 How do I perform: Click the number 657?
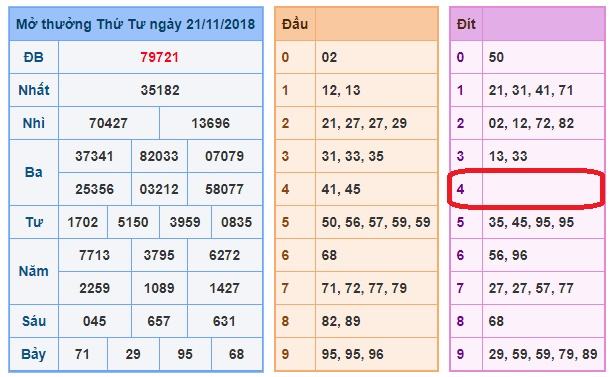159,321
